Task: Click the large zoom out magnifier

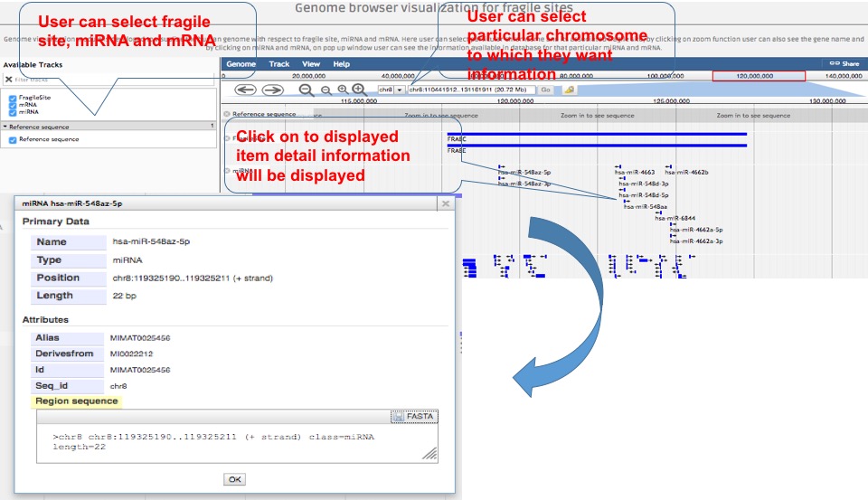Action: pos(306,90)
